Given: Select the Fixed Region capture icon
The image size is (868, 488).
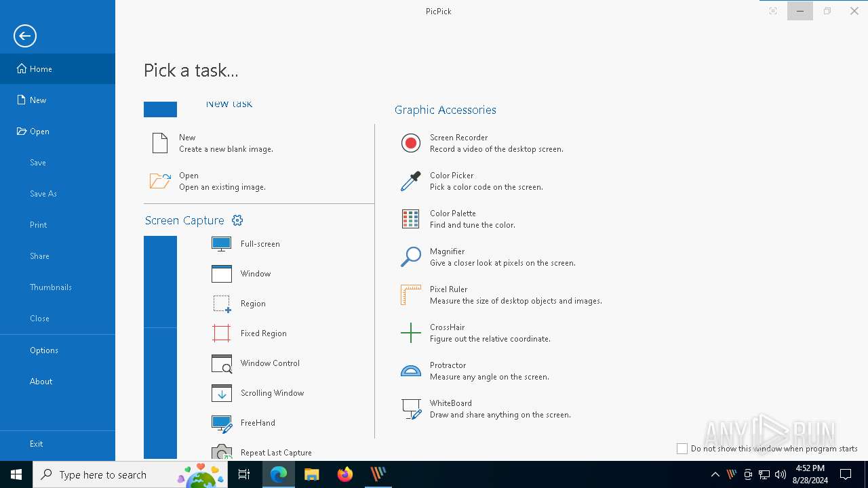Looking at the screenshot, I should 222,333.
